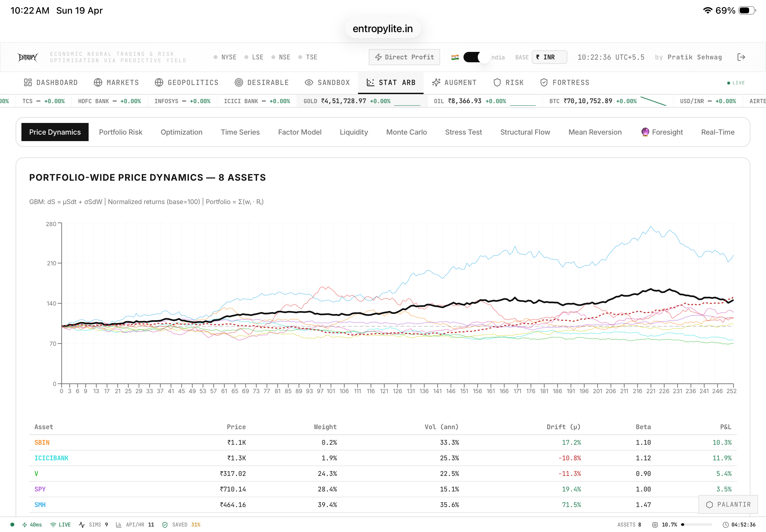Open the INR base currency dropdown
Image resolution: width=766 pixels, height=532 pixels.
[x=549, y=57]
